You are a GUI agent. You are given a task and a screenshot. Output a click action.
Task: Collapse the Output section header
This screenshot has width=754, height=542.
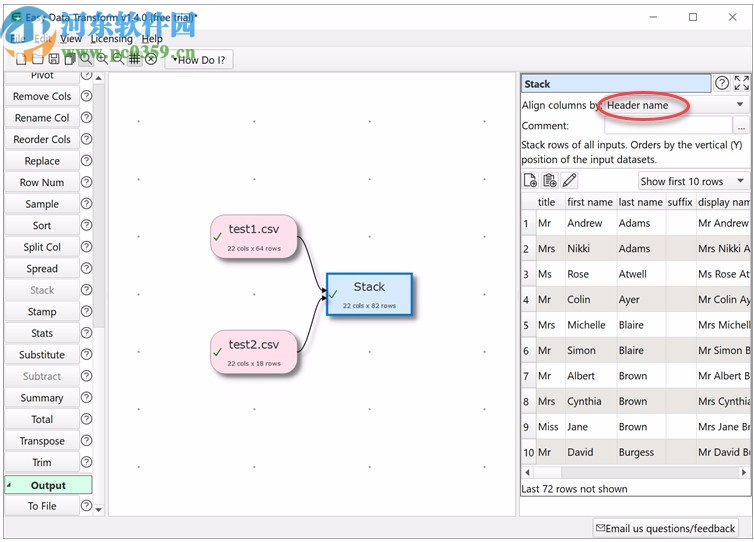coord(48,485)
